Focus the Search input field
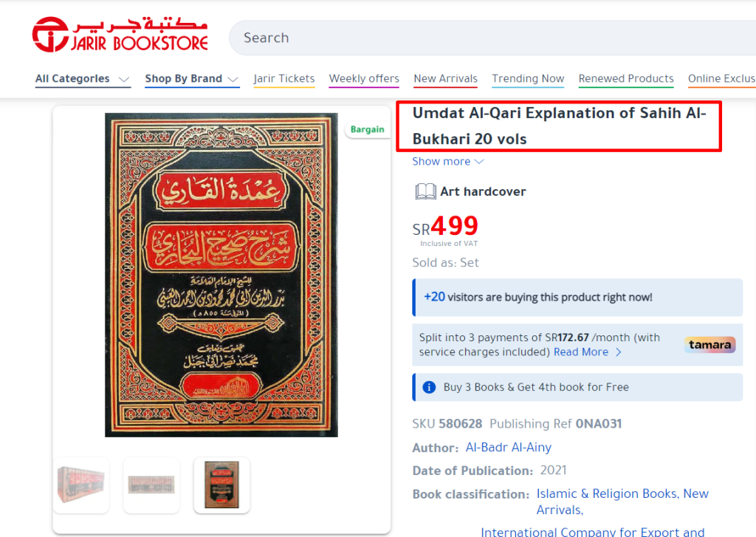 click(492, 38)
